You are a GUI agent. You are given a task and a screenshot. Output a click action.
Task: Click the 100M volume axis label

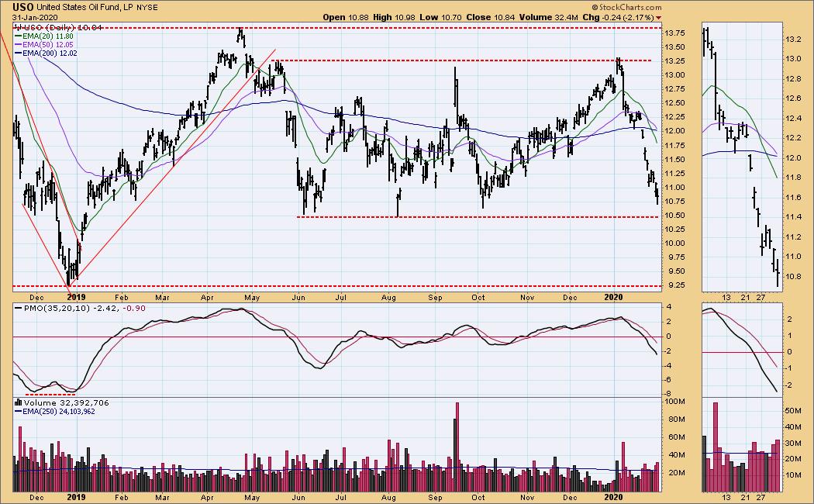(675, 402)
